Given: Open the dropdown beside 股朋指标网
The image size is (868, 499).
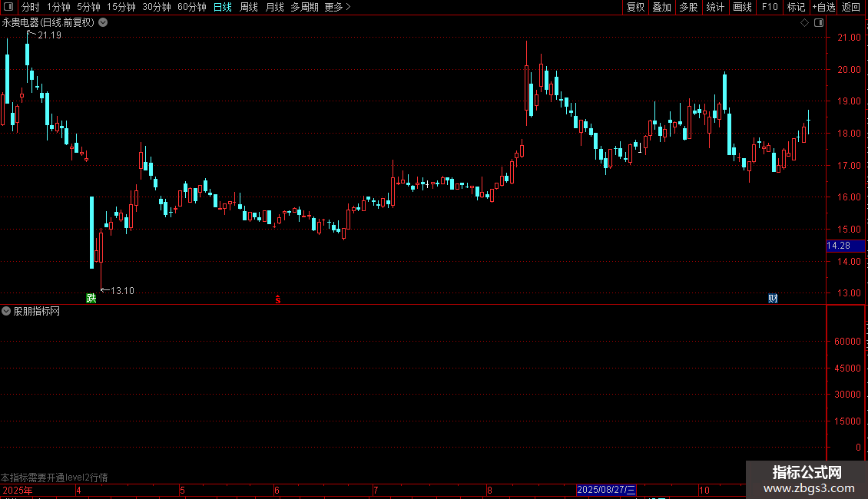Looking at the screenshot, I should [x=6, y=312].
